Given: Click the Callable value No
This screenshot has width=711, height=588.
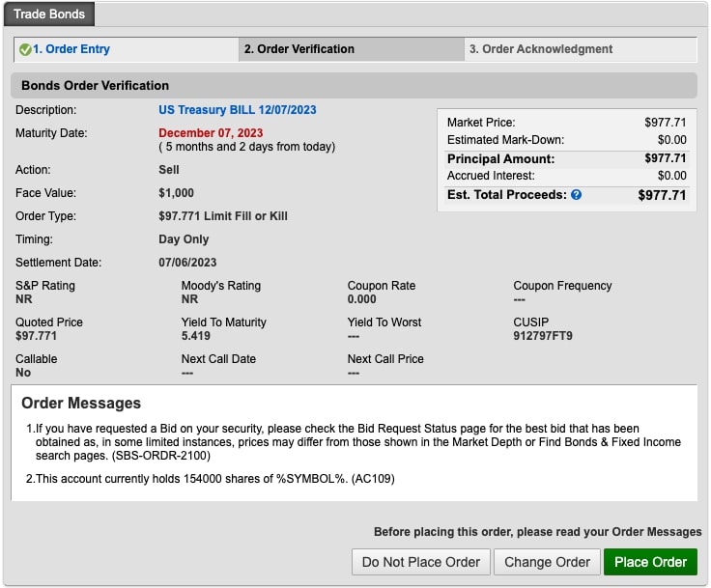Looking at the screenshot, I should pos(23,373).
